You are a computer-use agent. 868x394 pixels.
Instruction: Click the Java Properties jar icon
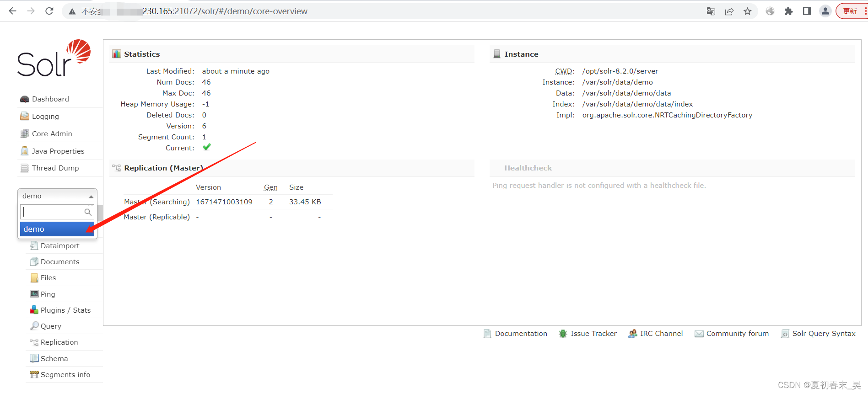[x=25, y=151]
